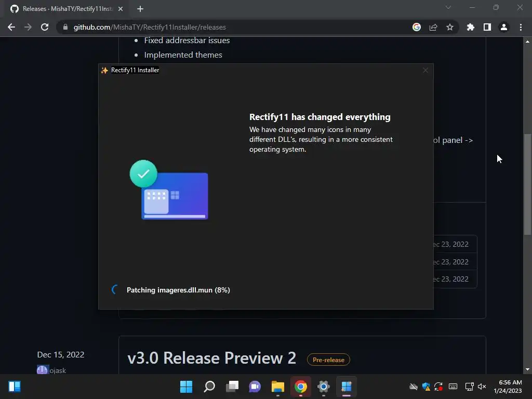This screenshot has width=532, height=399.
Task: Open taskbar Search
Action: pos(209,387)
